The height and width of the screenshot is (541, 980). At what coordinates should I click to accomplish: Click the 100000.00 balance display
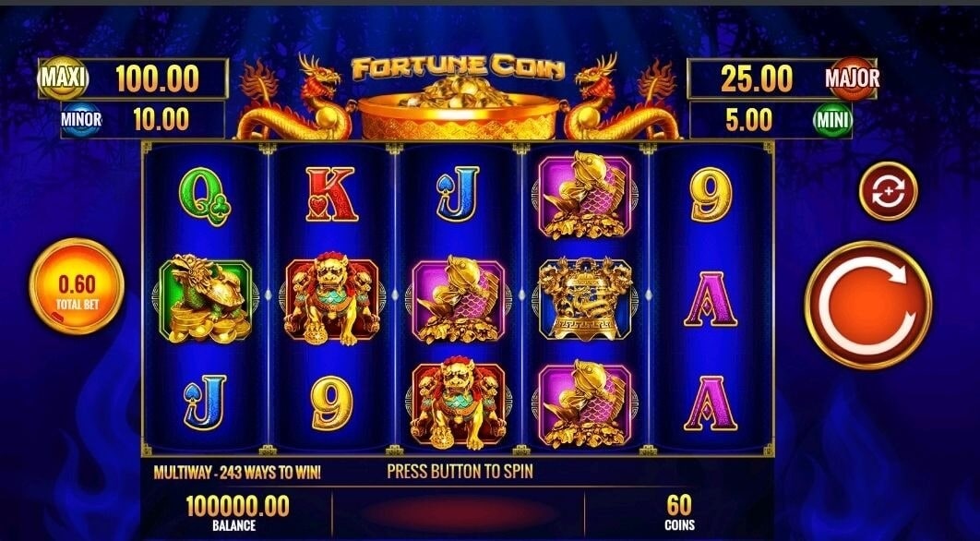[237, 505]
